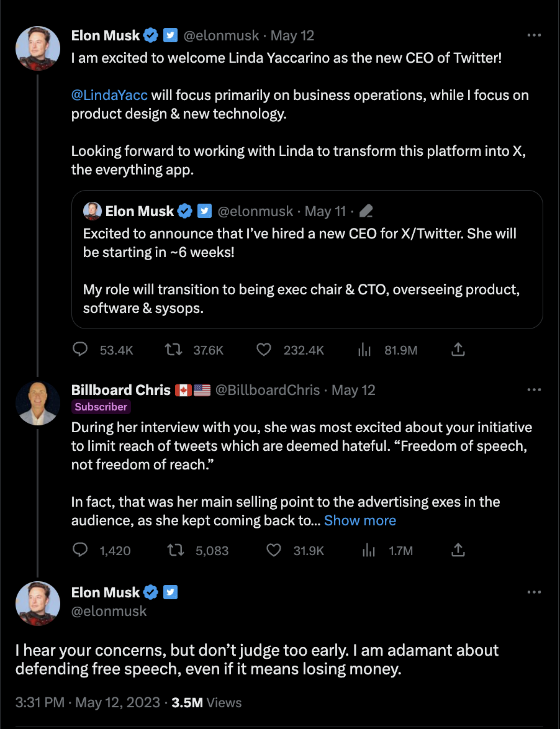View analytics showing 81.9M views
The image size is (560, 729).
pos(364,350)
